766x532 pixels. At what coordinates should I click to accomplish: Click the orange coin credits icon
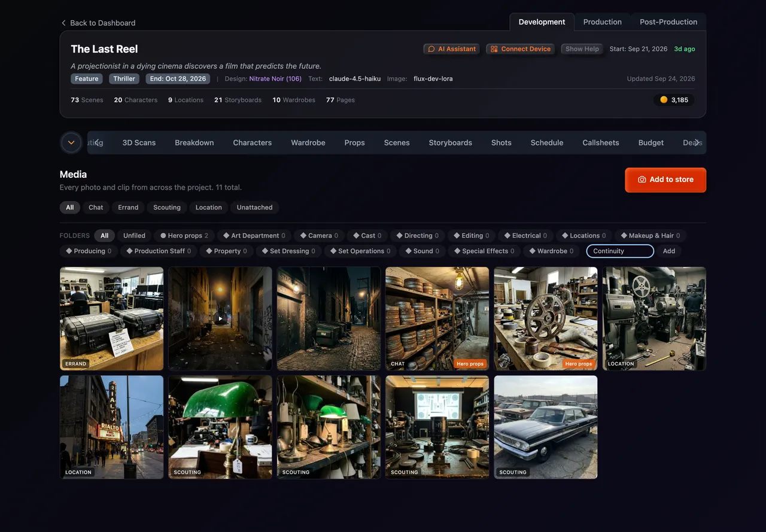pos(664,100)
